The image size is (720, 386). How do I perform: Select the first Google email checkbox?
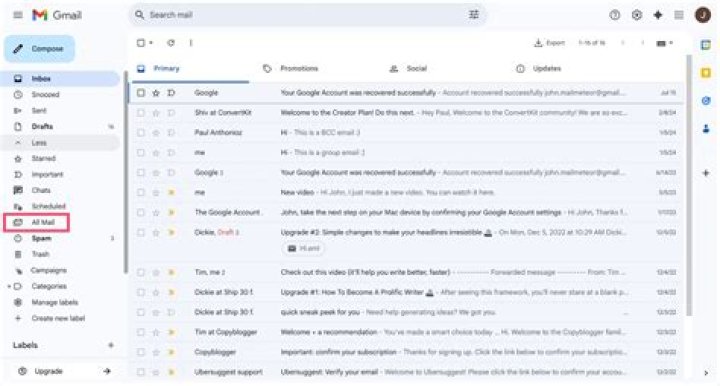pyautogui.click(x=141, y=93)
